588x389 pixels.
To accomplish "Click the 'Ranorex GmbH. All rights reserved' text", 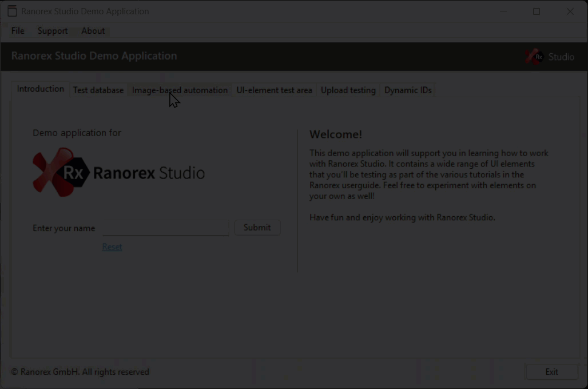I will coord(80,372).
